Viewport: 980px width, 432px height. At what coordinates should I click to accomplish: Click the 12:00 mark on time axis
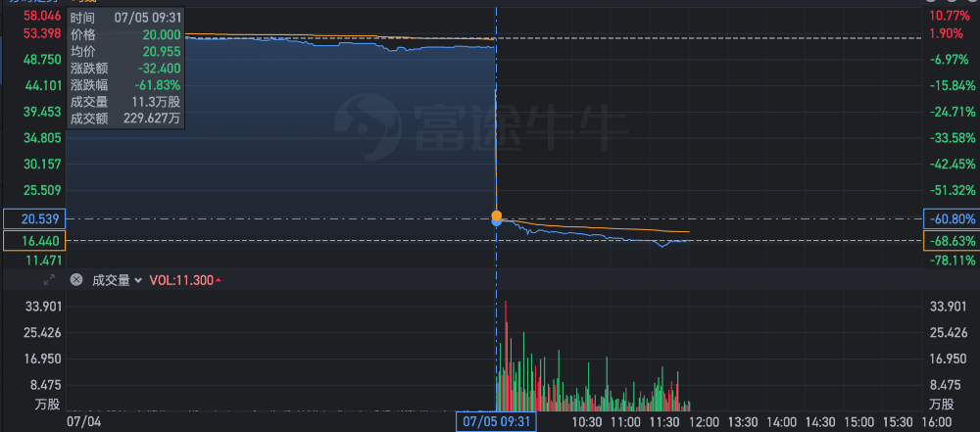[x=703, y=421]
